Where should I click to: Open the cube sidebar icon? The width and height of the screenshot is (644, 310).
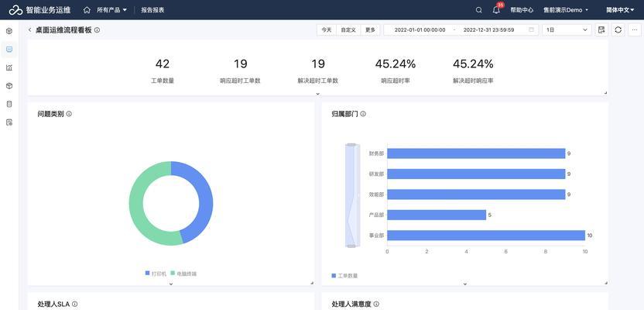[x=9, y=85]
